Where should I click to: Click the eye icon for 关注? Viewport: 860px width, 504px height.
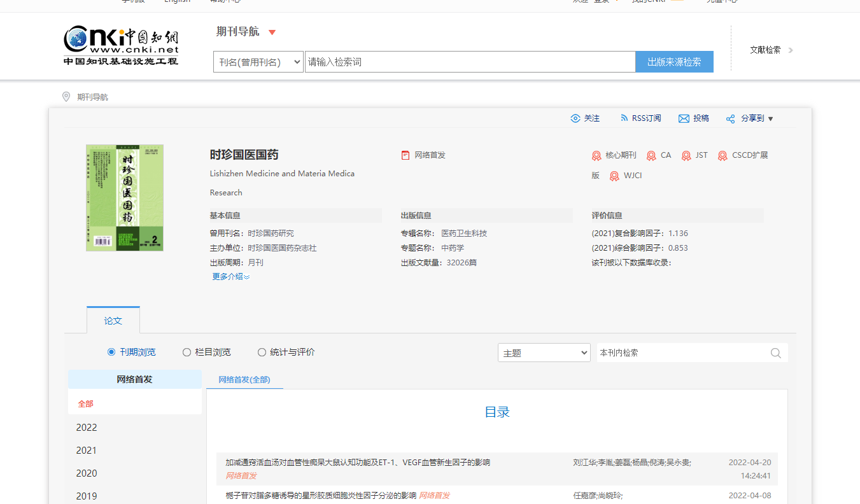pos(575,118)
